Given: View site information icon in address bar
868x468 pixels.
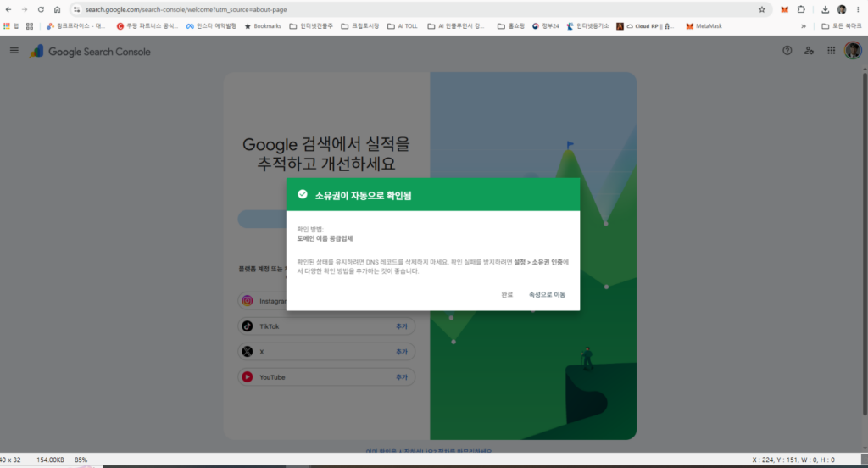Looking at the screenshot, I should [77, 9].
